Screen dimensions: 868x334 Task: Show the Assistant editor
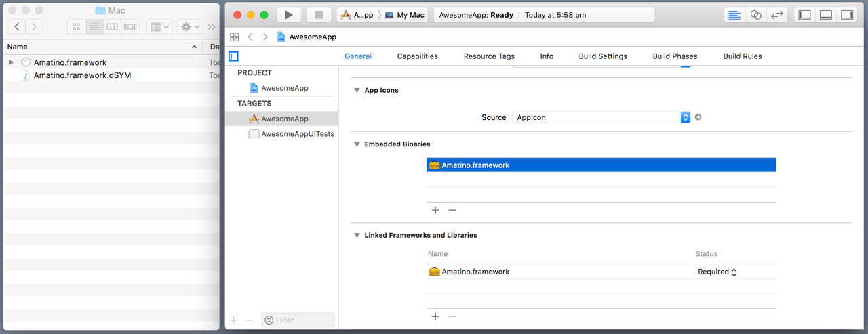[x=755, y=15]
